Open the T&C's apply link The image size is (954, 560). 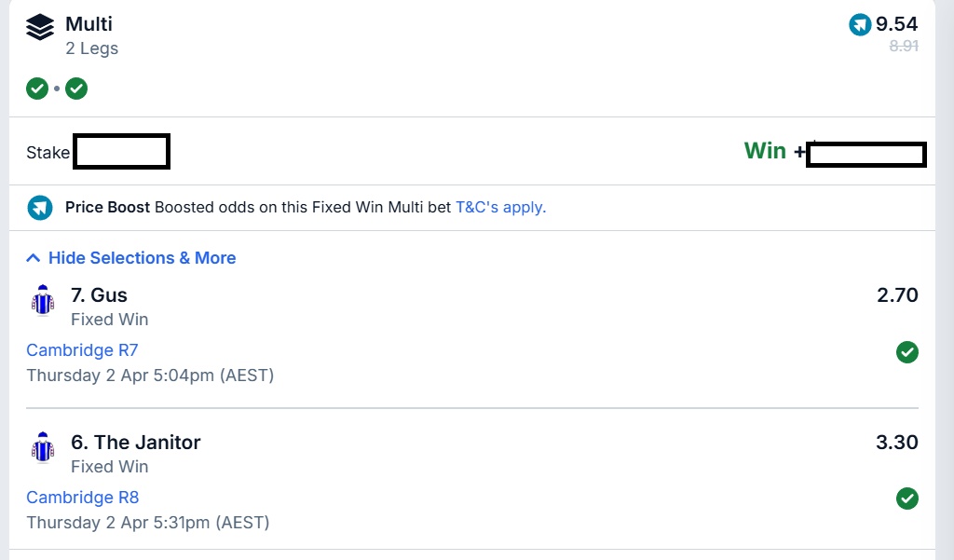(500, 207)
